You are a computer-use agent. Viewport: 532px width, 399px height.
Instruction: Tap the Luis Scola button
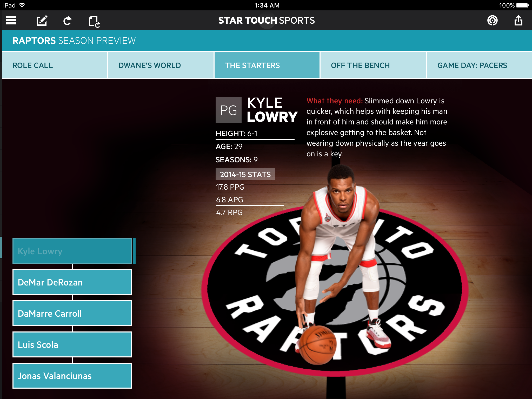[72, 344]
